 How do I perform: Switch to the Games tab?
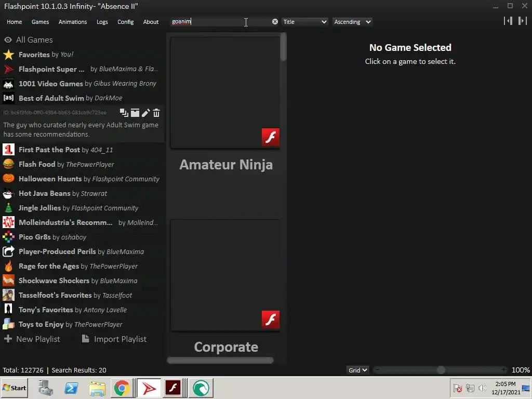[x=40, y=22]
